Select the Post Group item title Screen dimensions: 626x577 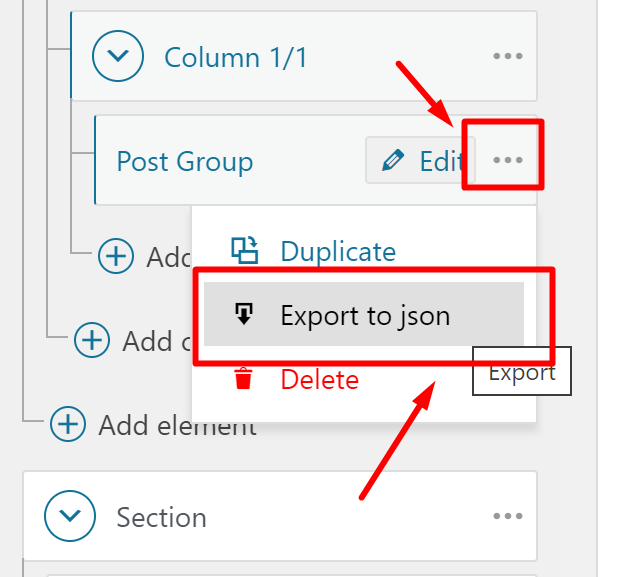(185, 162)
